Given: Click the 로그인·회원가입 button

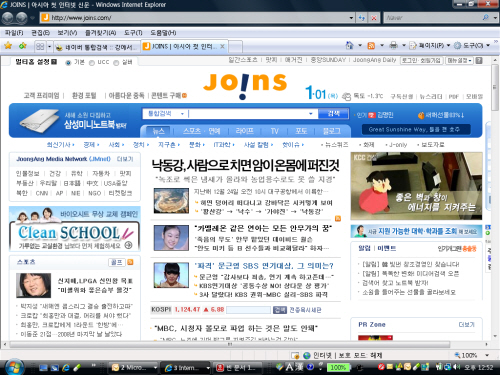Looking at the screenshot, I should pos(421,60).
